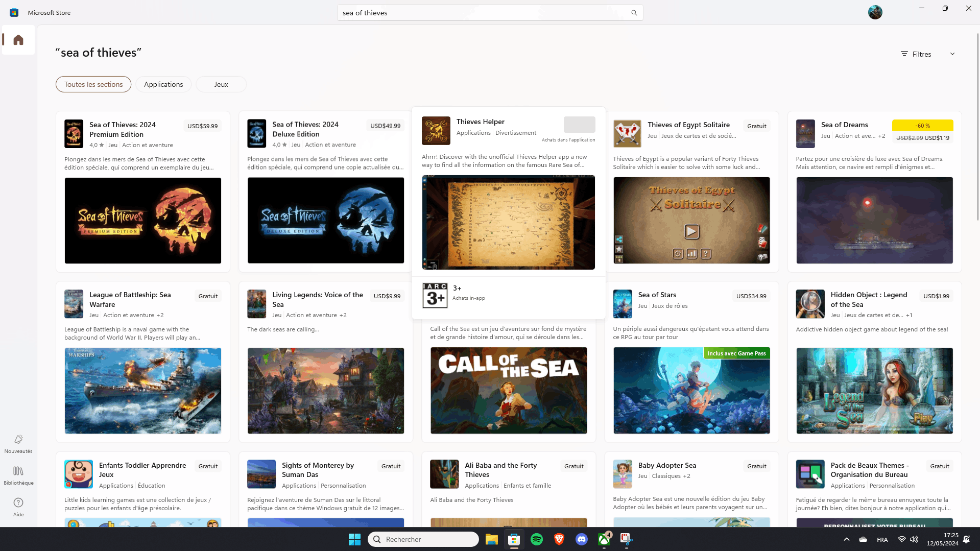This screenshot has width=980, height=551.
Task: Click the Thieves Helper title
Action: pyautogui.click(x=480, y=122)
